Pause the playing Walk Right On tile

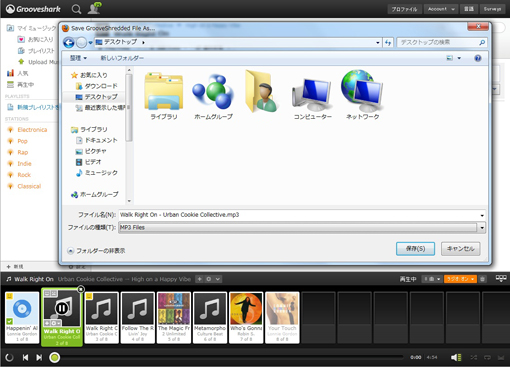(x=62, y=308)
